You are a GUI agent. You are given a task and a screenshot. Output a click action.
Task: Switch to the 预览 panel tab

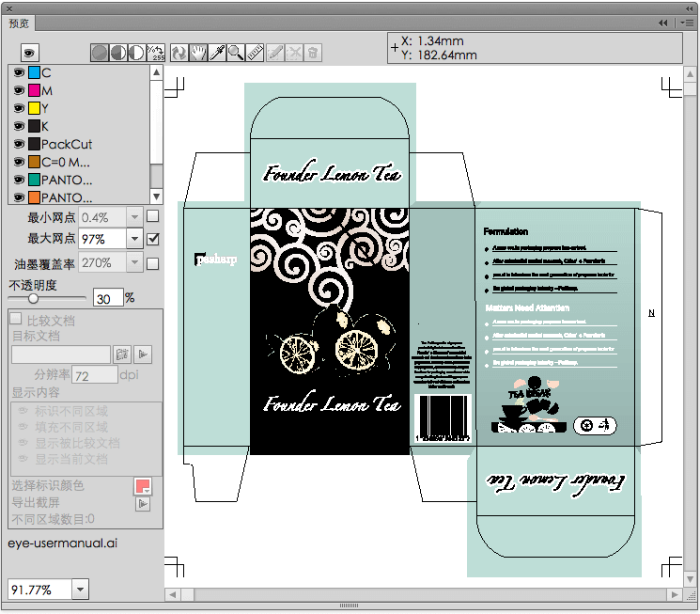tap(20, 24)
